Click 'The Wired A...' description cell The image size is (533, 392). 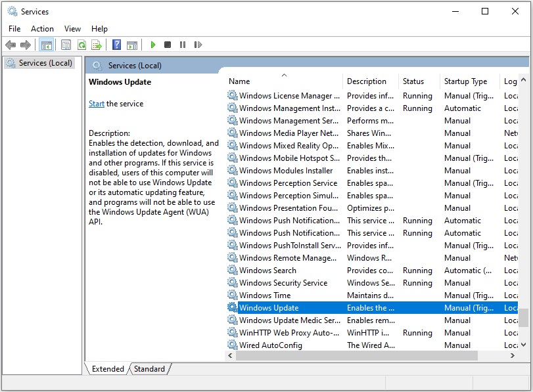pyautogui.click(x=371, y=345)
